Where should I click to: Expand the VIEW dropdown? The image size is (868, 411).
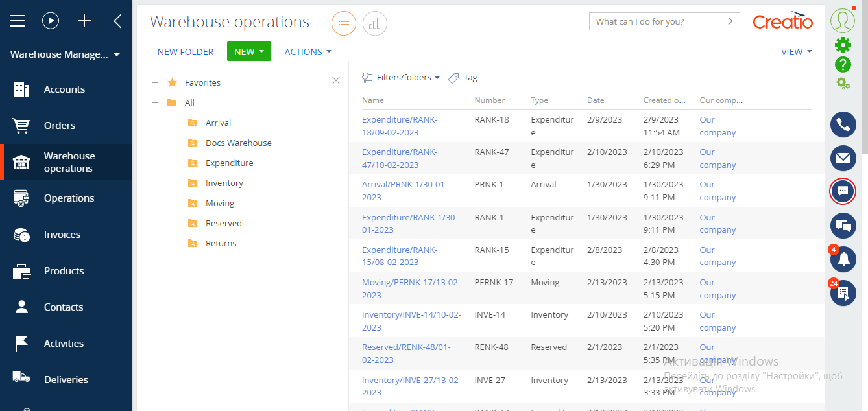(x=796, y=52)
